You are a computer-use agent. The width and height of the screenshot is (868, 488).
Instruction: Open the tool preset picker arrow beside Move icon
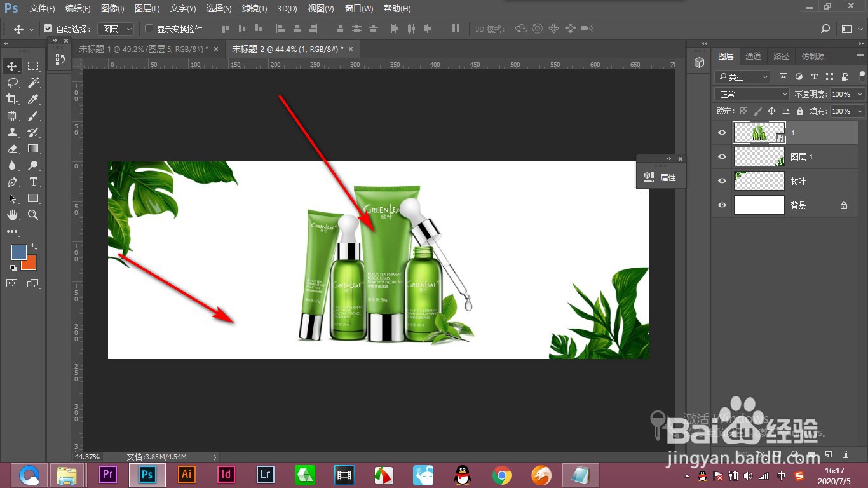tap(31, 29)
